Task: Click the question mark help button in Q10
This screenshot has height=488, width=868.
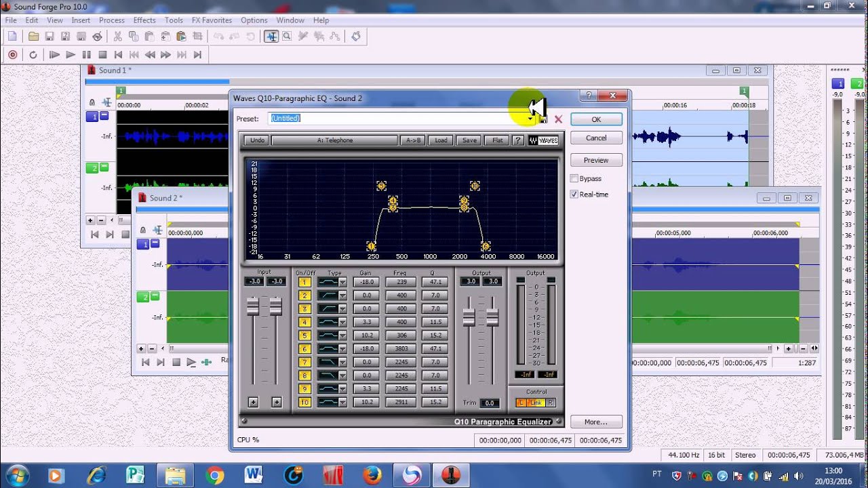Action: 518,140
